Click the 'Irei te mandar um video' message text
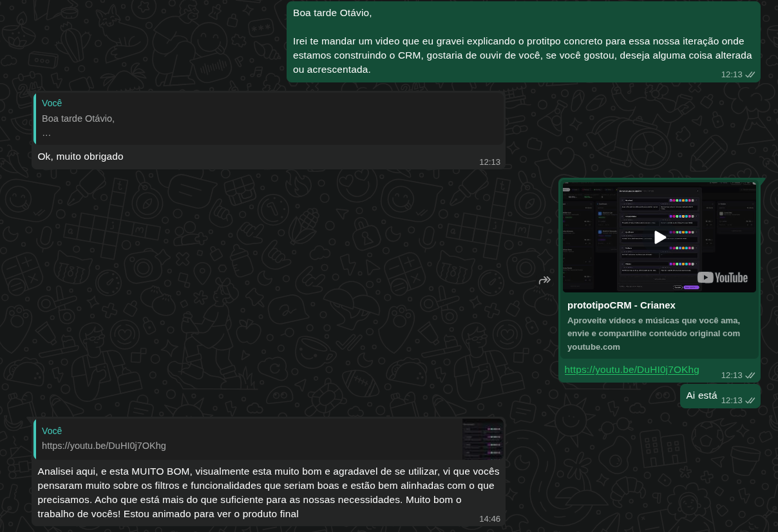Viewport: 778px width, 532px height. tap(522, 55)
